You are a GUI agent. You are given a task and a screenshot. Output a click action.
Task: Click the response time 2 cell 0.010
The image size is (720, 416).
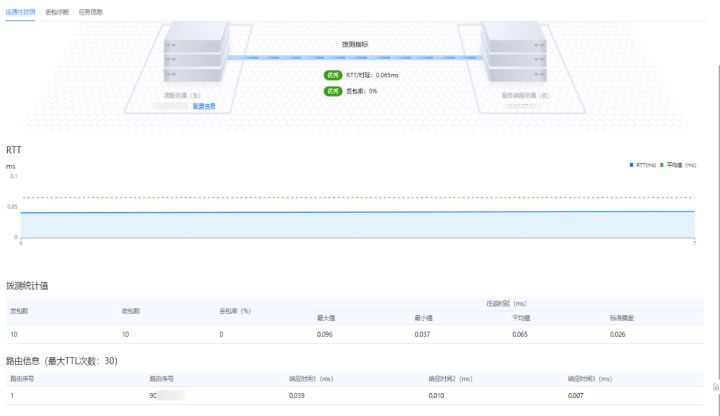[436, 395]
